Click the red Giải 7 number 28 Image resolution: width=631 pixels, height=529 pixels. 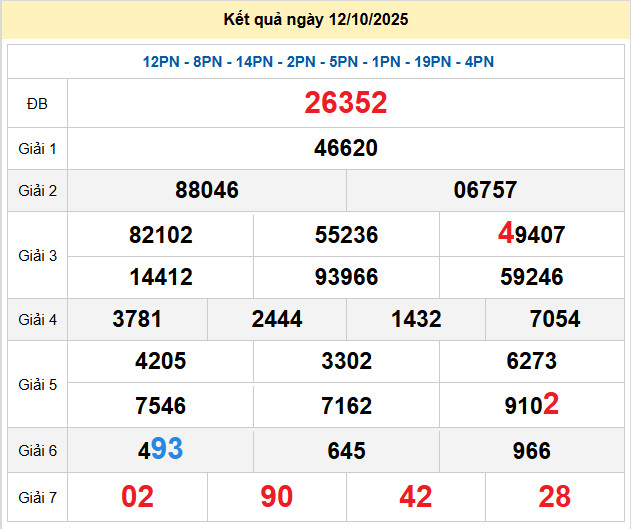tap(555, 496)
